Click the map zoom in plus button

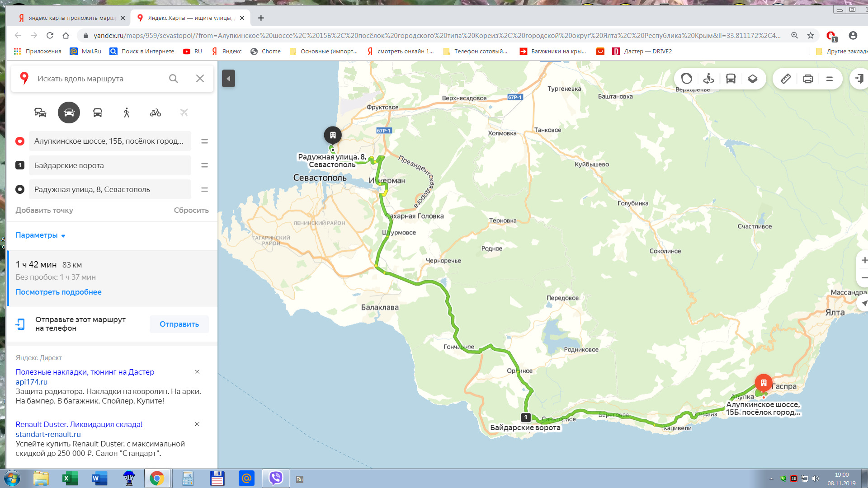[x=863, y=260]
